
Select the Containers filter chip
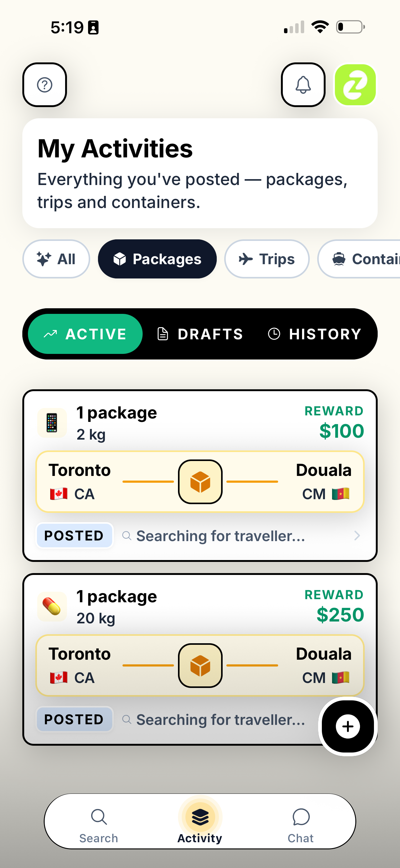click(x=359, y=259)
